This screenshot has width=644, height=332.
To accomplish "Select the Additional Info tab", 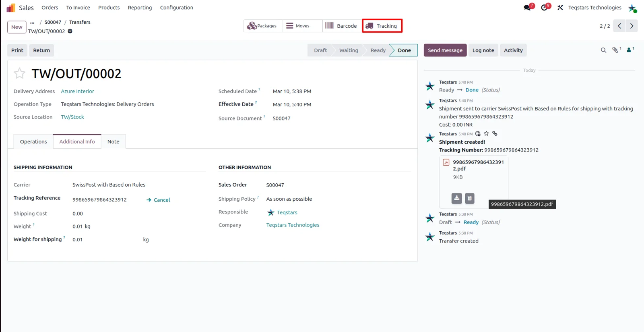I will [77, 142].
